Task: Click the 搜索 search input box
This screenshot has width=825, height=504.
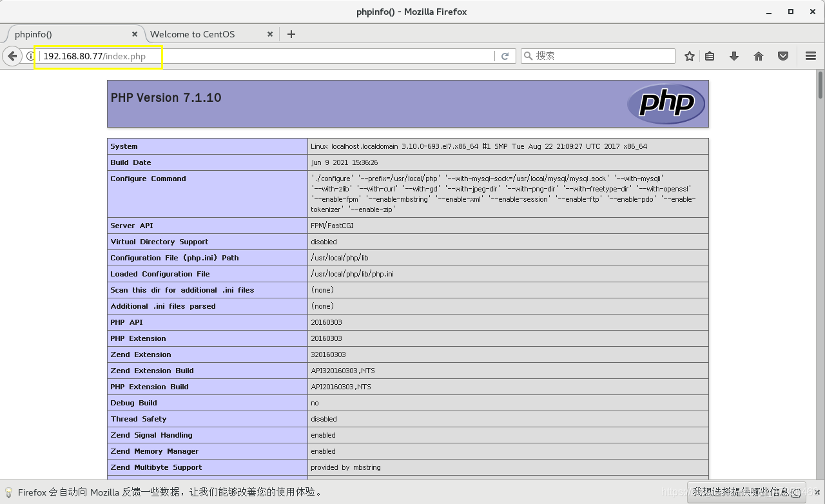Action: click(x=598, y=56)
